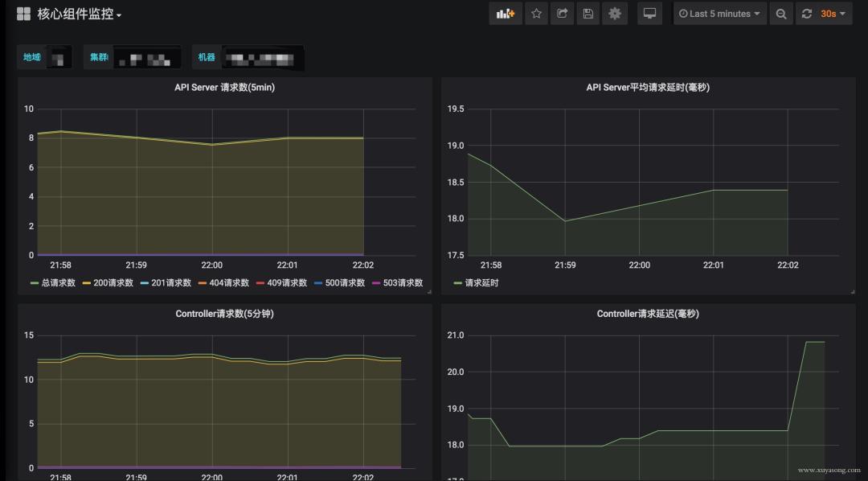Save the dashboard with the disk icon
Image resolution: width=868 pixels, height=481 pixels.
[x=588, y=14]
